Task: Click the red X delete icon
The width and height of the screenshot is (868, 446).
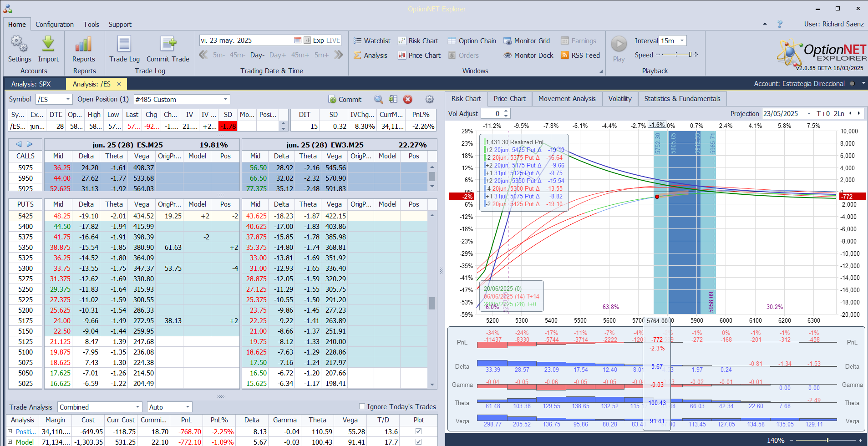Action: pyautogui.click(x=408, y=99)
